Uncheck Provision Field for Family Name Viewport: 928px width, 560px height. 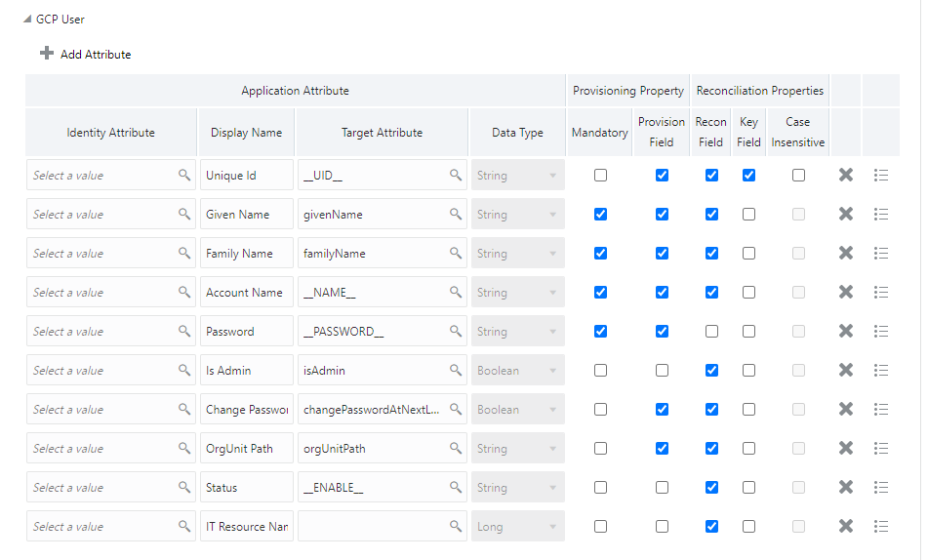(662, 254)
